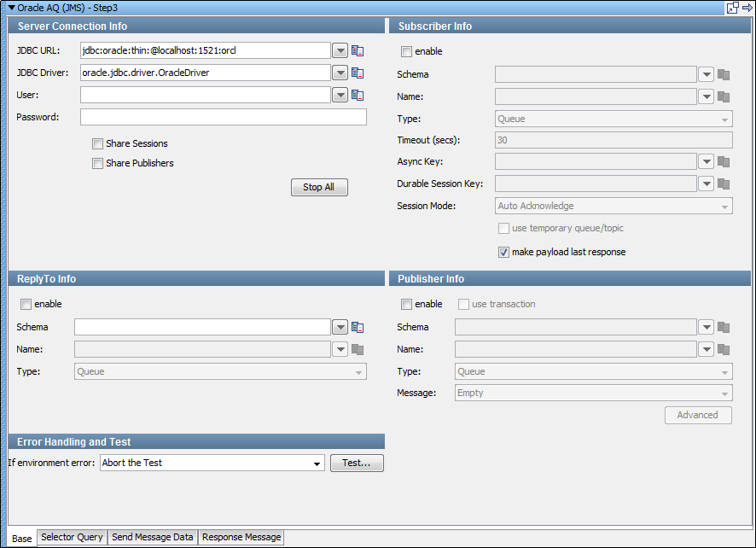Click the parameterize icon beside JDBC URL

[x=358, y=50]
